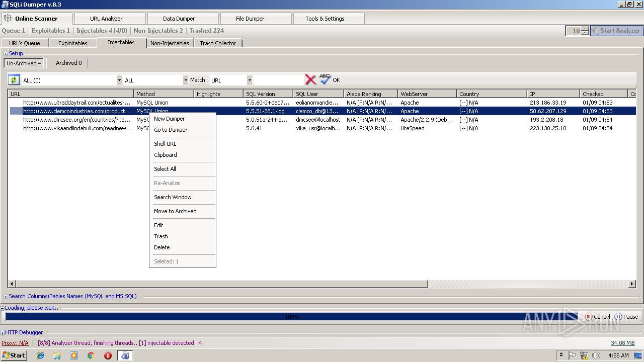Click the 100% progress bar
The width and height of the screenshot is (644, 362).
click(x=292, y=317)
